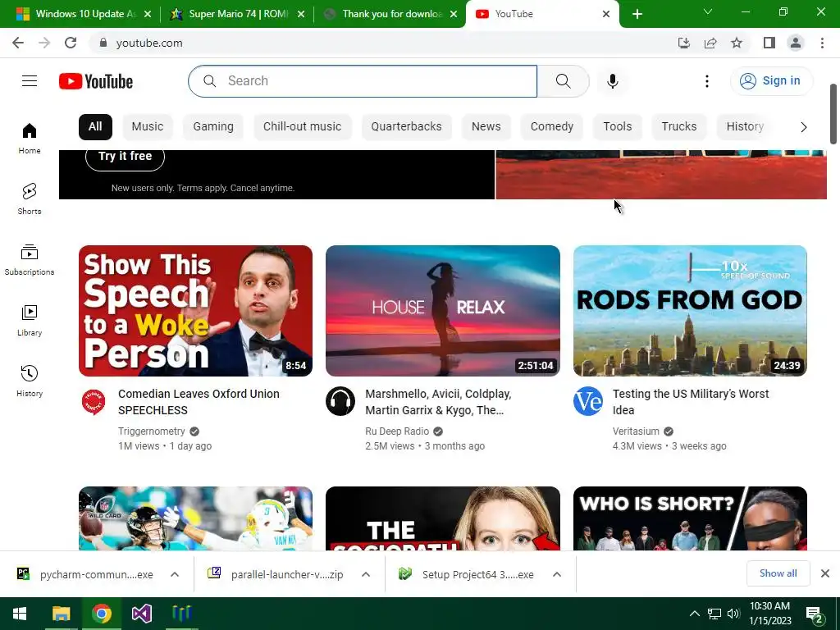Show hidden system tray icons
The image size is (840, 630).
pos(694,614)
